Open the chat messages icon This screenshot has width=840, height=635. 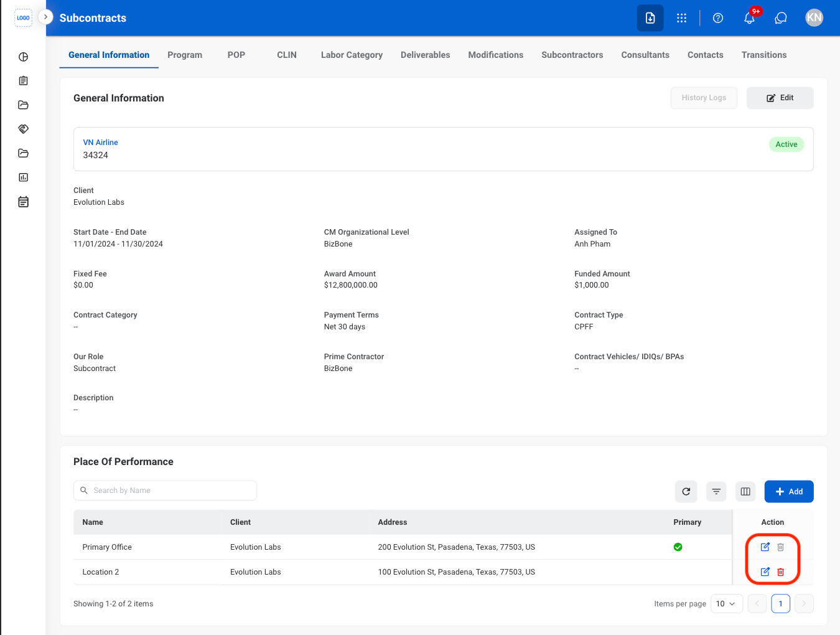(x=781, y=18)
